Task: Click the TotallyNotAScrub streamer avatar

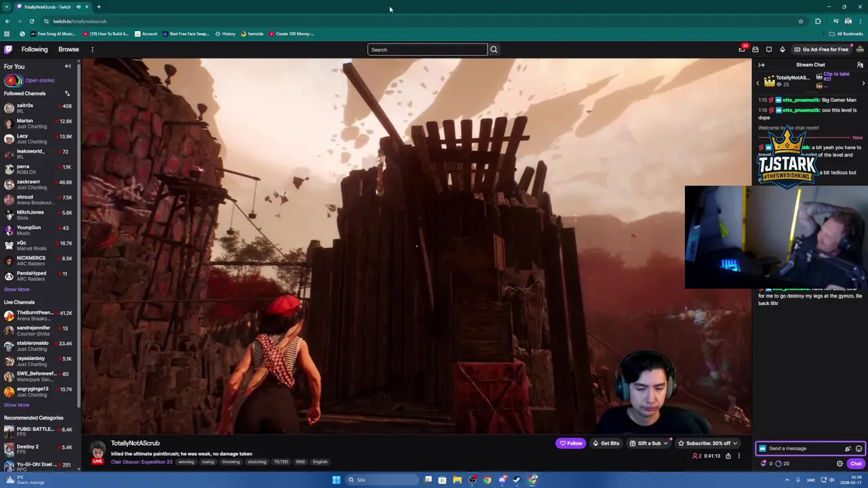Action: click(98, 451)
